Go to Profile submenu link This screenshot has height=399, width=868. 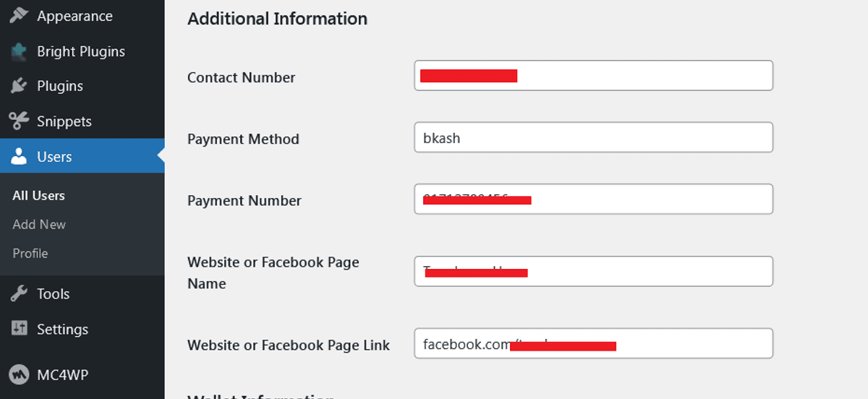click(30, 254)
